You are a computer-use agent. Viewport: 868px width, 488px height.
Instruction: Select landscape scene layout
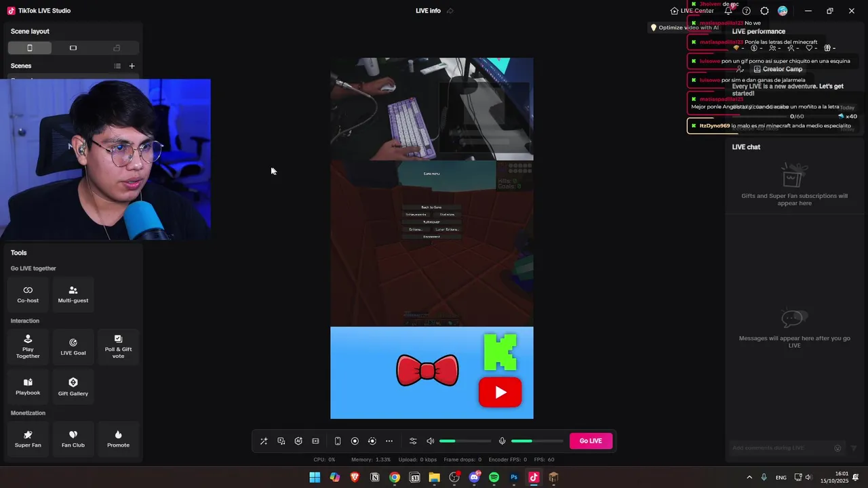click(x=73, y=48)
